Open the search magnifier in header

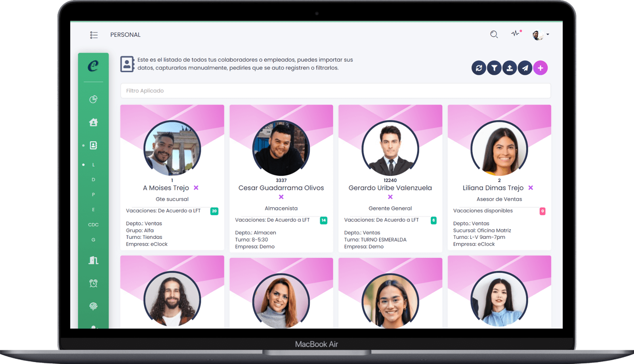click(x=494, y=34)
